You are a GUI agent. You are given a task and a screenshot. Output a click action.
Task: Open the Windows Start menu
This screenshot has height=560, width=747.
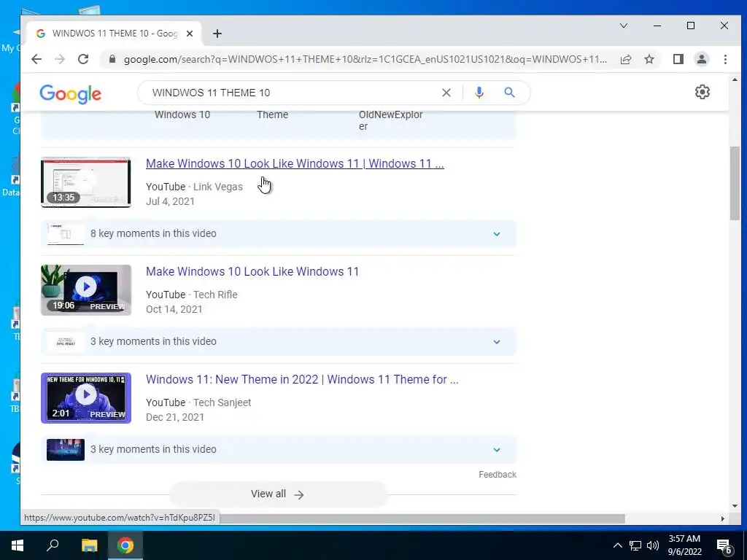click(x=18, y=545)
